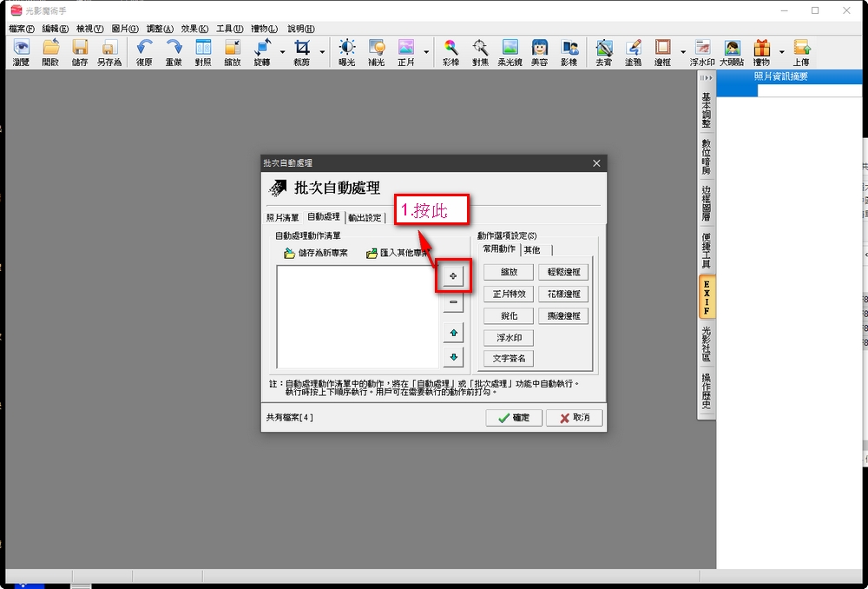Screen dimensions: 868x589
Task: Open the 調整 menu in menu bar
Action: (x=160, y=29)
